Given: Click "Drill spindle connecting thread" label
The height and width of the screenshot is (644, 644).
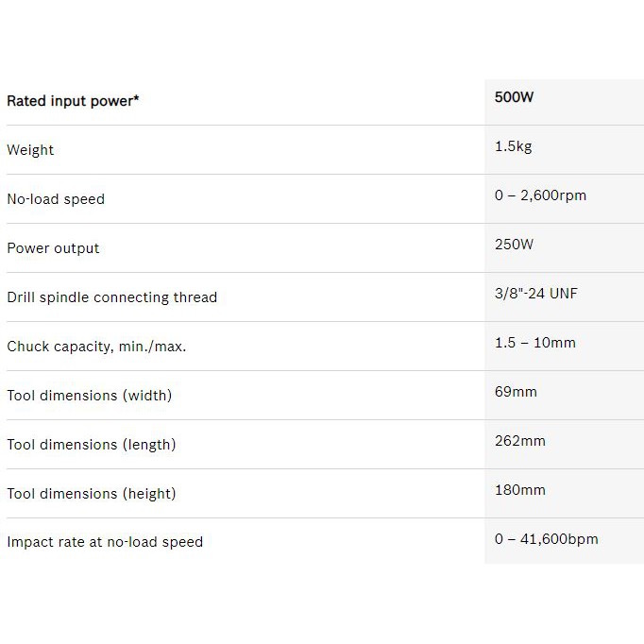Looking at the screenshot, I should [111, 297].
